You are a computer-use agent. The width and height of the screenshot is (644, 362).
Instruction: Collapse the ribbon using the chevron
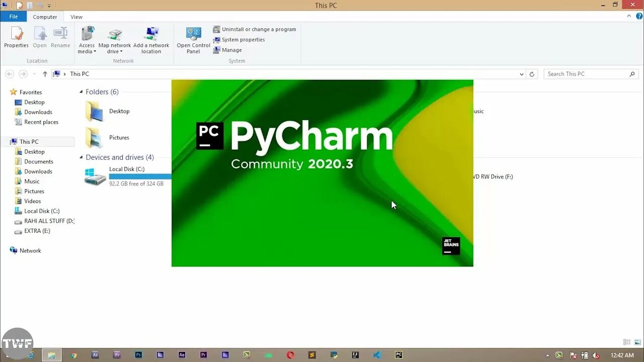click(629, 16)
